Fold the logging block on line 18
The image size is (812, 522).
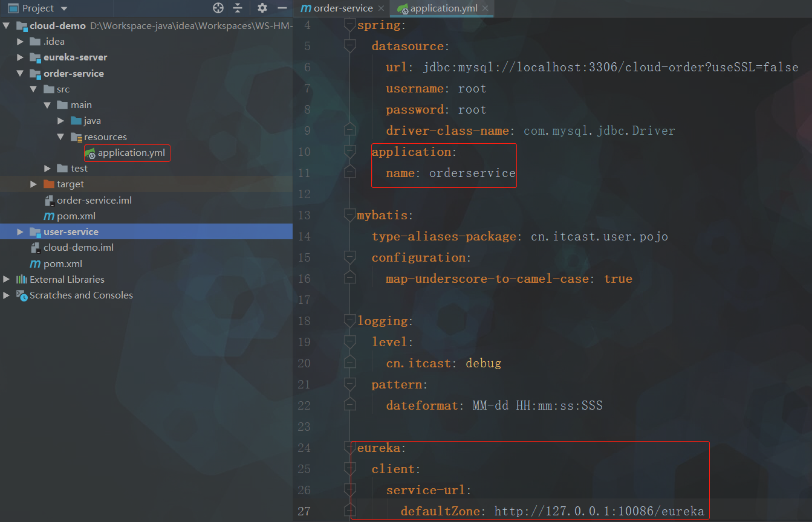click(349, 321)
